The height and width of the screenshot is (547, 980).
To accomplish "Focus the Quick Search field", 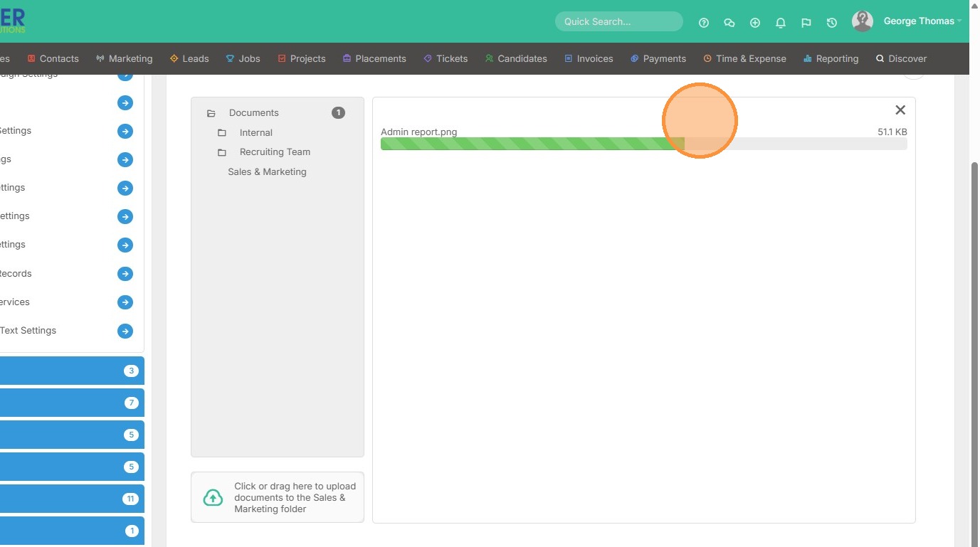I will pos(618,21).
